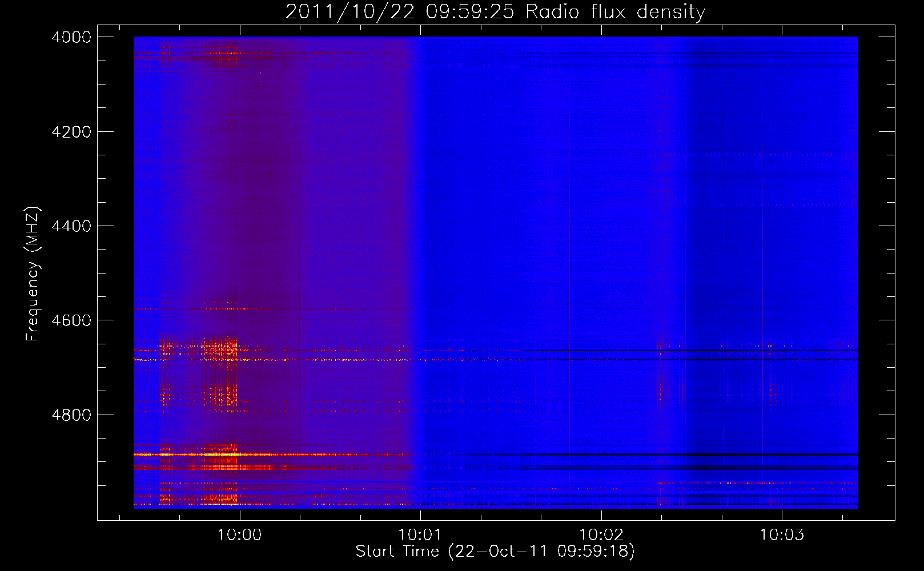Click the plot title "2011/10/22 09:59:25 Radio flux density"
This screenshot has width=924, height=571.
tap(495, 12)
